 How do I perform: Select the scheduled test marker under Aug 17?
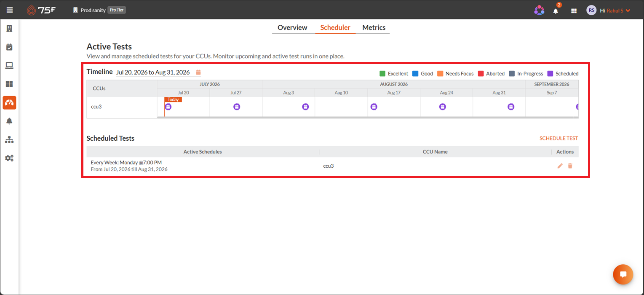click(x=374, y=107)
